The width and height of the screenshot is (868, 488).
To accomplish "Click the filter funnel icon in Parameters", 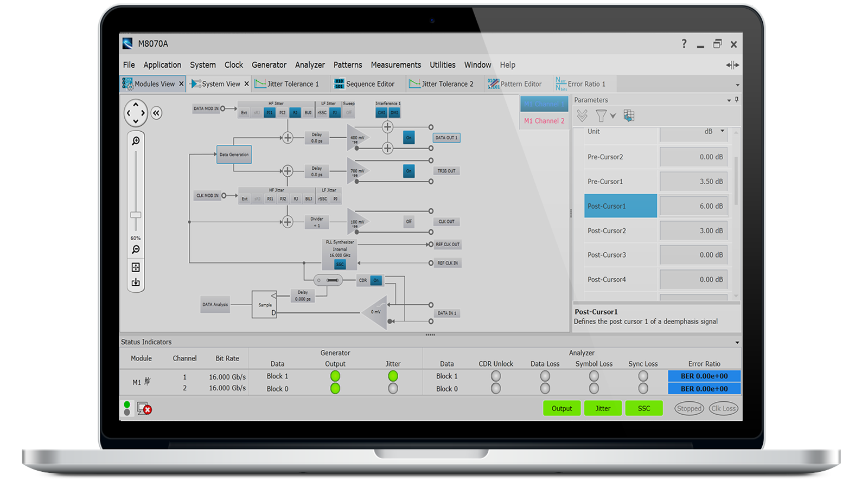I will pos(601,115).
